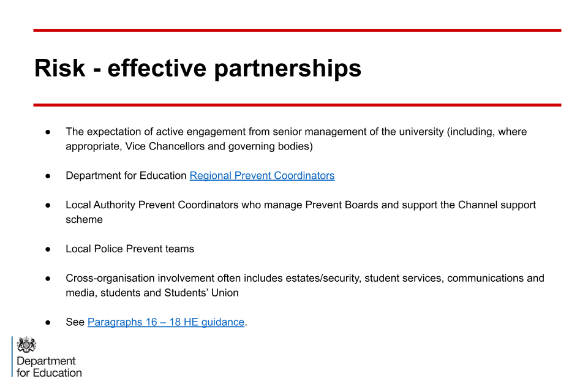
Task: Open the Paragraphs 16 – 18 HE guidance link
Action: pos(166,322)
